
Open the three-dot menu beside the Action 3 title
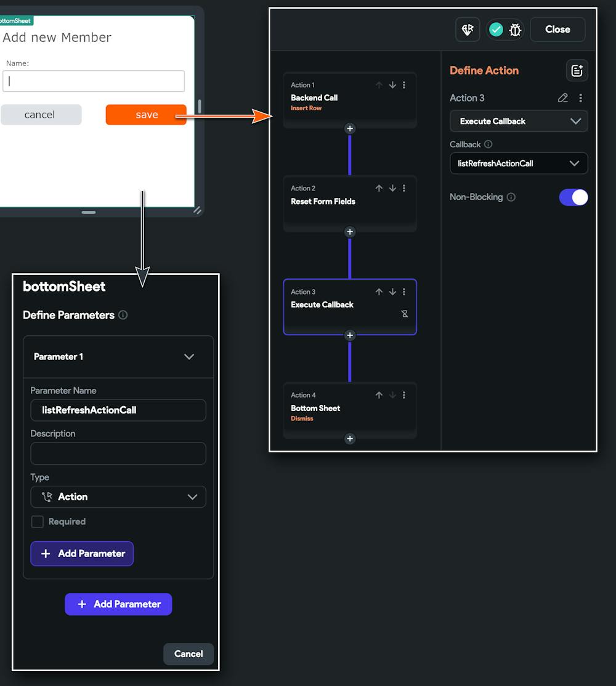click(581, 98)
